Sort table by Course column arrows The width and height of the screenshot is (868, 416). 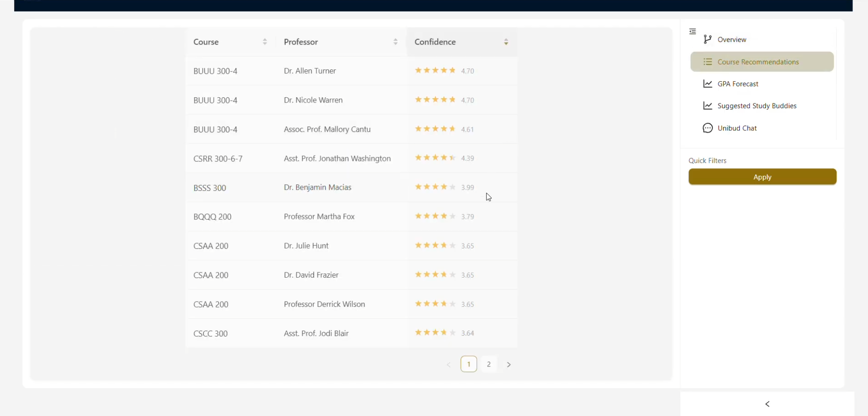pyautogui.click(x=265, y=42)
